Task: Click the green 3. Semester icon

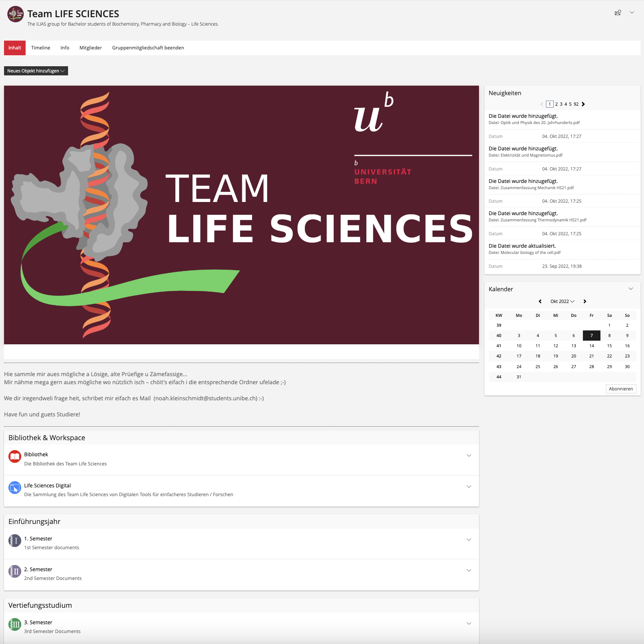Action: 15,625
